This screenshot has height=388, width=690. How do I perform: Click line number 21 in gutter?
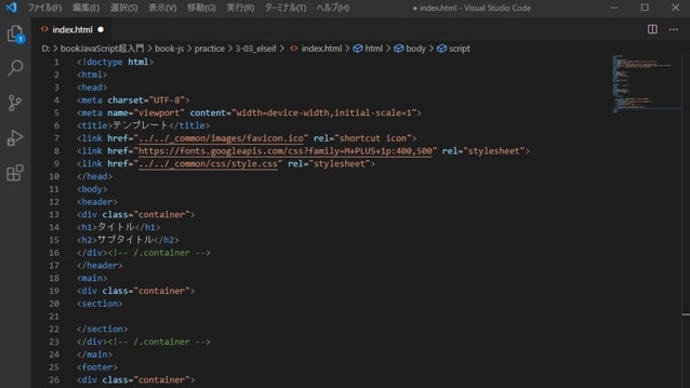[54, 316]
